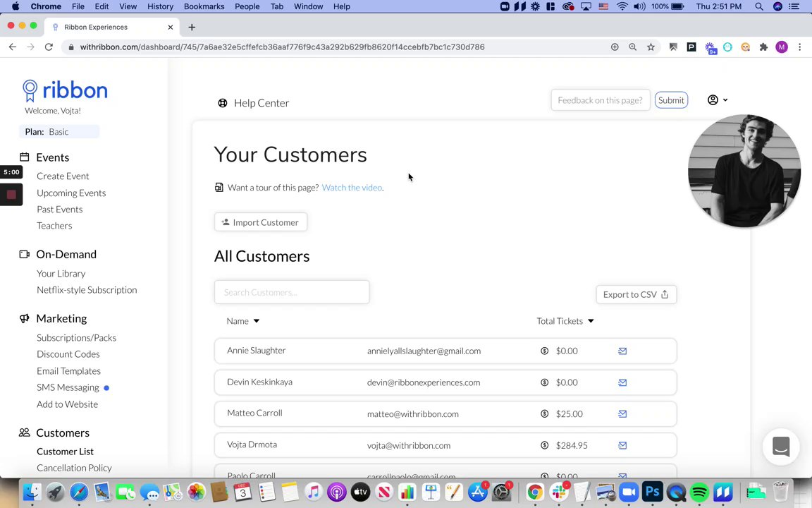Bookmark page with the star icon
This screenshot has height=508, width=812.
click(x=651, y=47)
